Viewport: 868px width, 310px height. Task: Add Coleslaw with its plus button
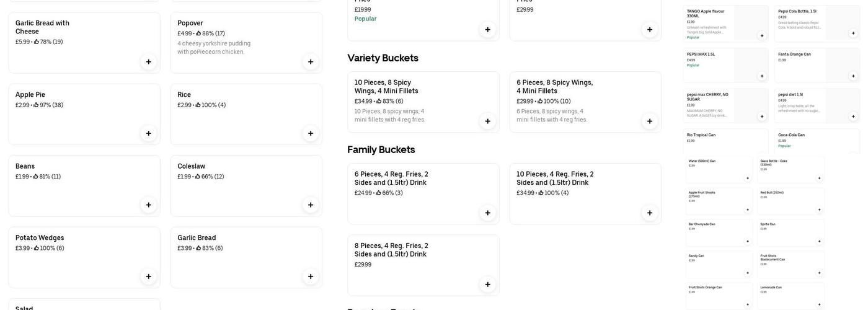[311, 205]
